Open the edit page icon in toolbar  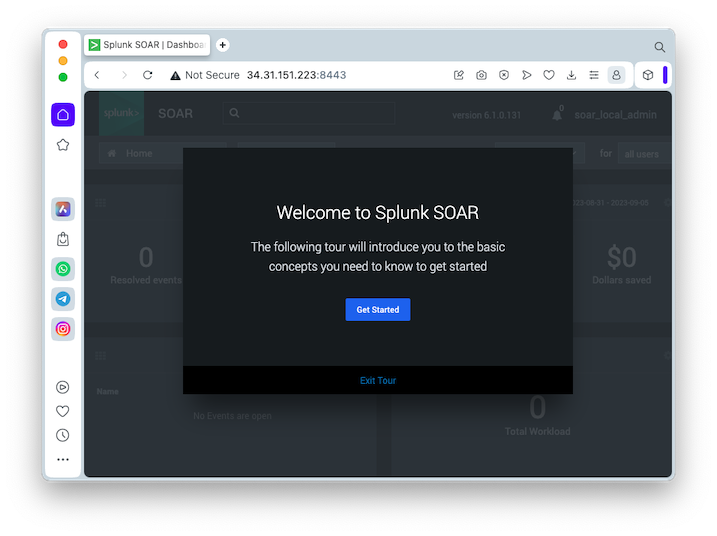459,75
